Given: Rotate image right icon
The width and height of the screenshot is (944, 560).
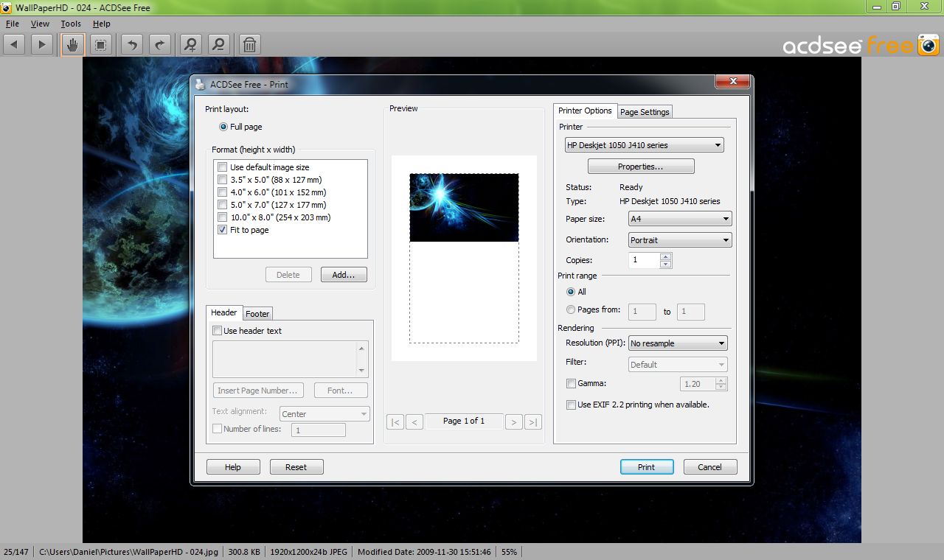Looking at the screenshot, I should click(160, 45).
